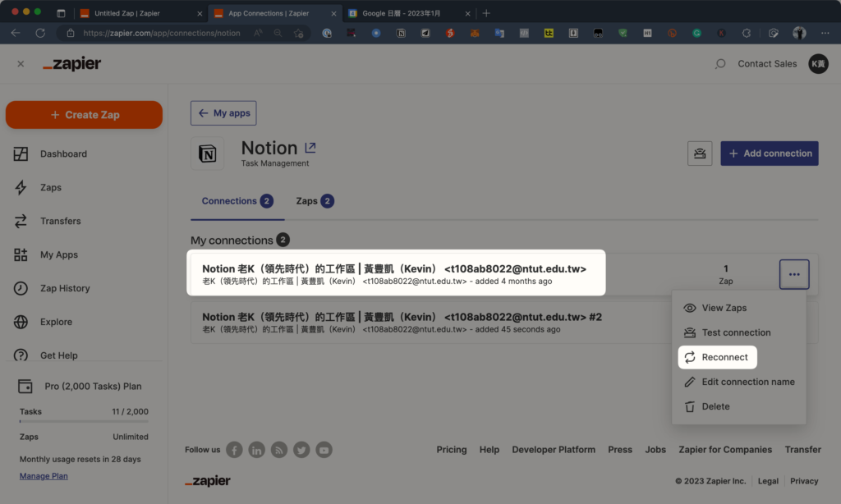This screenshot has width=841, height=504.
Task: Open the user avatar menu
Action: click(818, 64)
